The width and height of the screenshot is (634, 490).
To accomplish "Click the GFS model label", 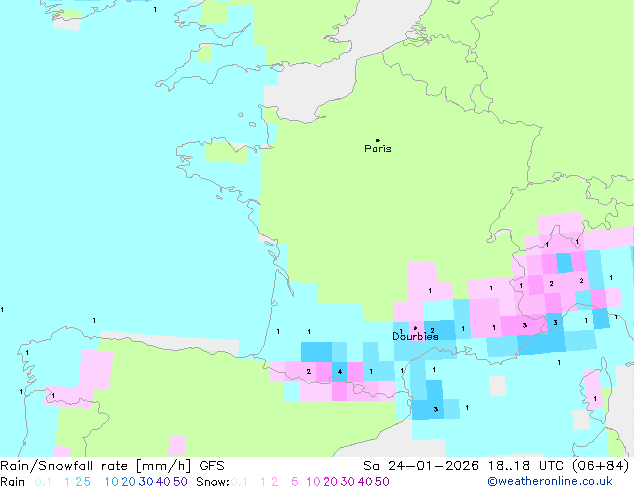I will pyautogui.click(x=212, y=466).
